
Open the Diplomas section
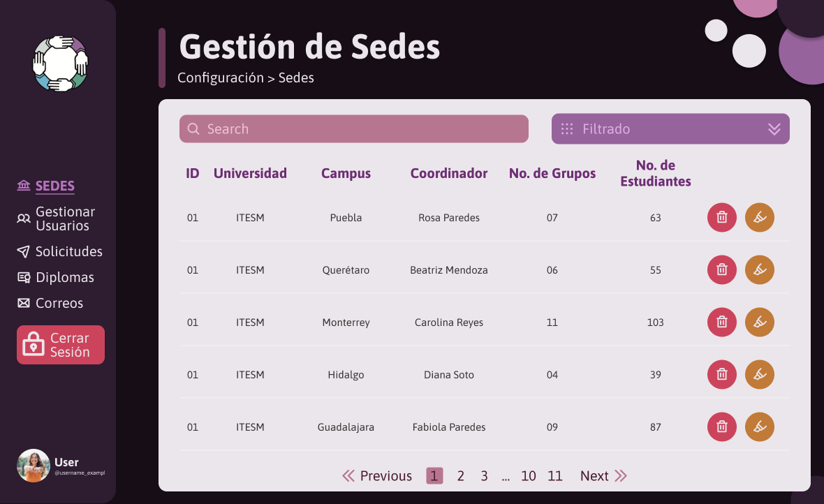click(55, 277)
